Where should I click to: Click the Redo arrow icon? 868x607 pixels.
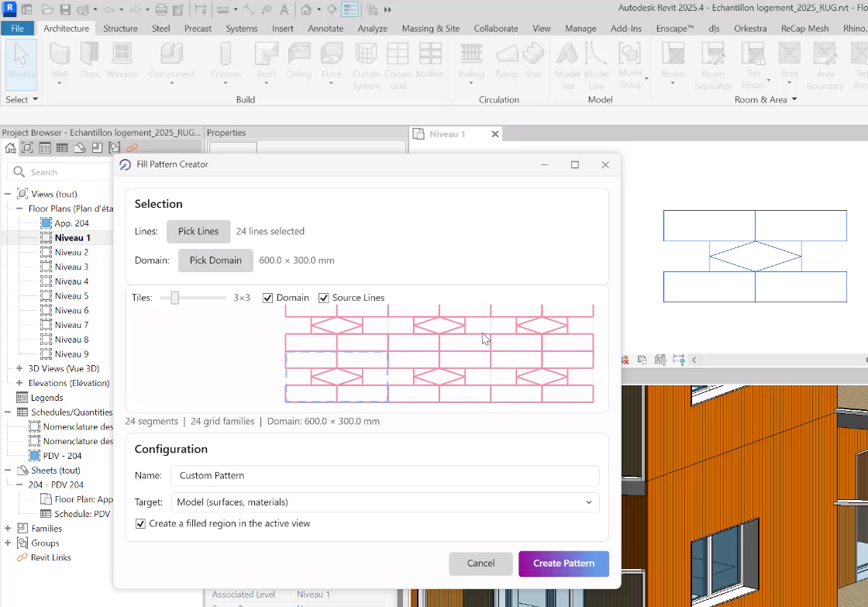135,9
